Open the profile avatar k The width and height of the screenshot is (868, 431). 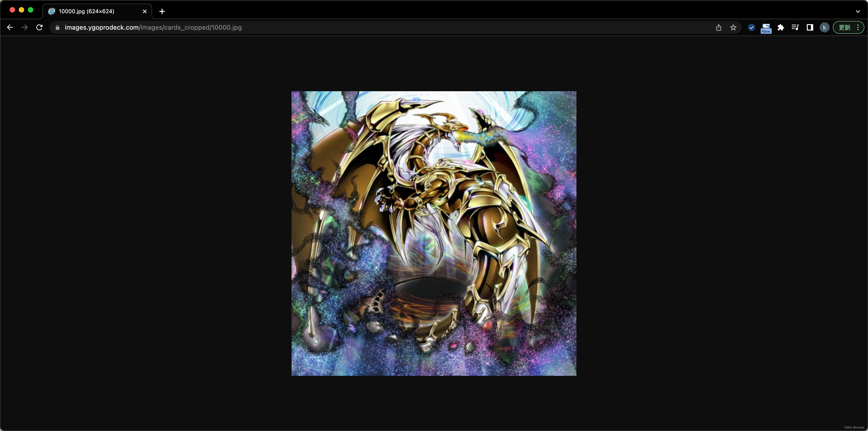click(825, 28)
